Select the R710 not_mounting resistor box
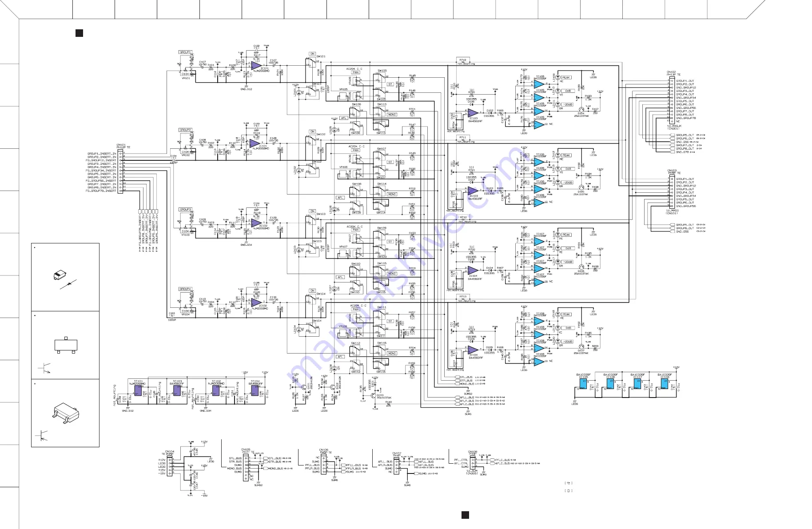Image resolution: width=812 pixels, height=529 pixels. click(463, 60)
